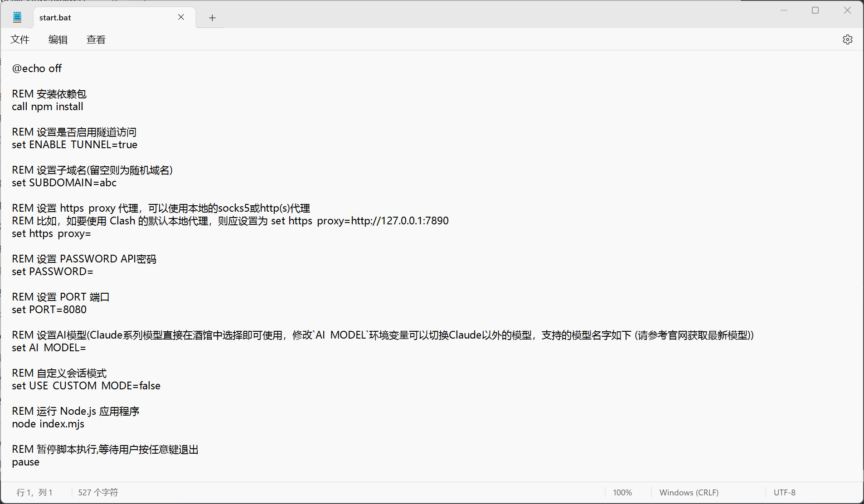
Task: Expand the 查看 view menu
Action: pyautogui.click(x=96, y=39)
